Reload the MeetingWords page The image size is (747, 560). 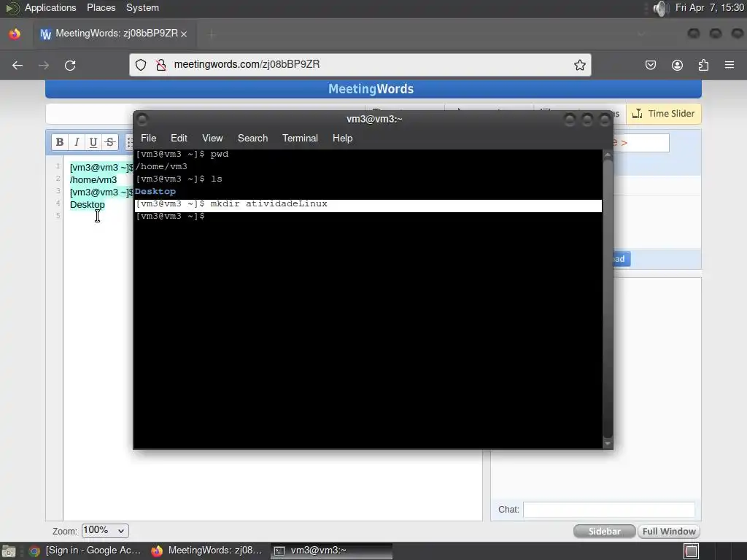[x=70, y=65]
